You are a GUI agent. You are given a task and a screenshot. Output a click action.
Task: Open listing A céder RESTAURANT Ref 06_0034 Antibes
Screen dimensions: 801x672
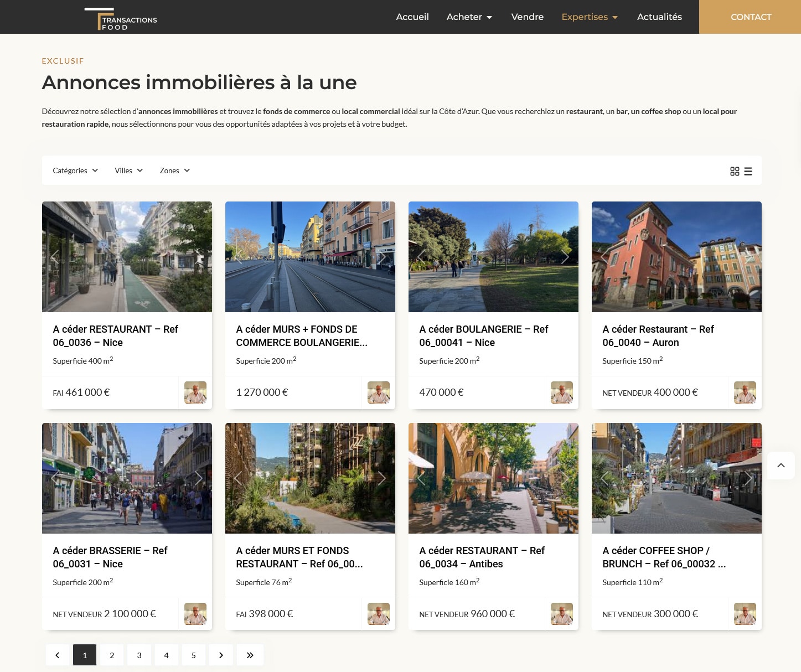pos(482,557)
